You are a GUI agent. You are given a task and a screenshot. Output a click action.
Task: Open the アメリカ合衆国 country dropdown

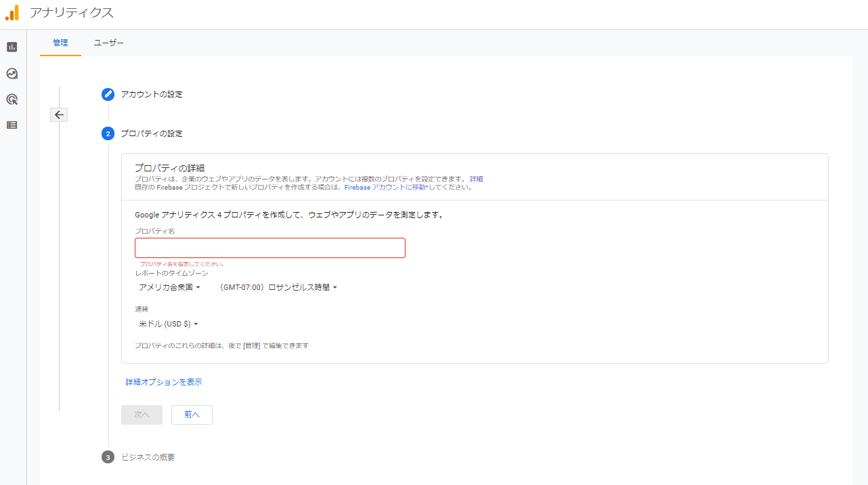point(170,287)
